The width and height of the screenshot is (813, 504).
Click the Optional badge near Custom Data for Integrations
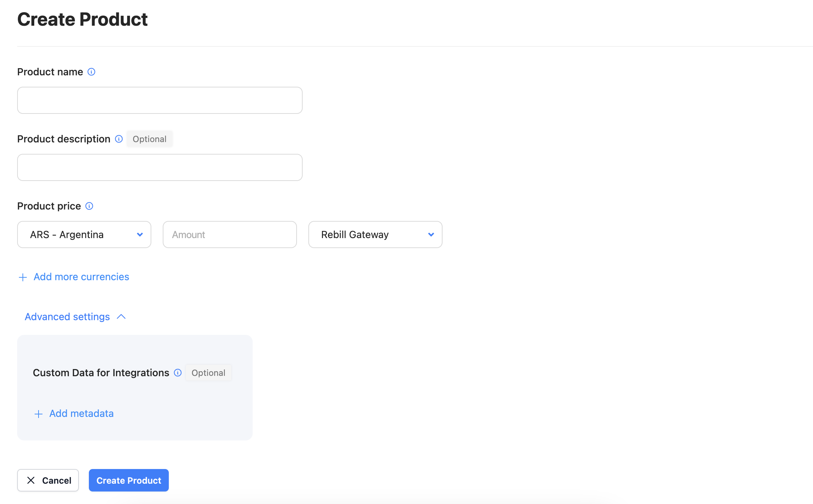tap(208, 373)
